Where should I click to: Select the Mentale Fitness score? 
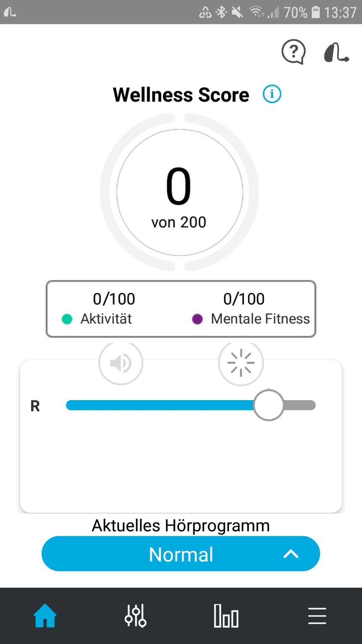pos(244,299)
